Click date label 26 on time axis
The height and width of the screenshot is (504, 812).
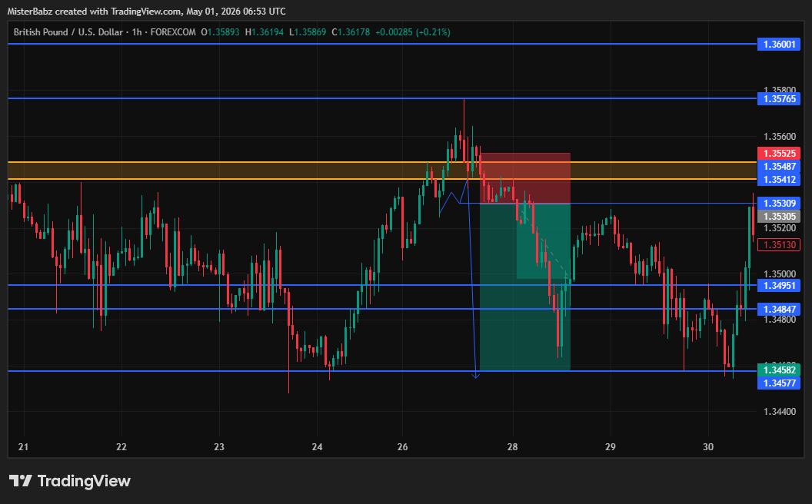click(402, 446)
